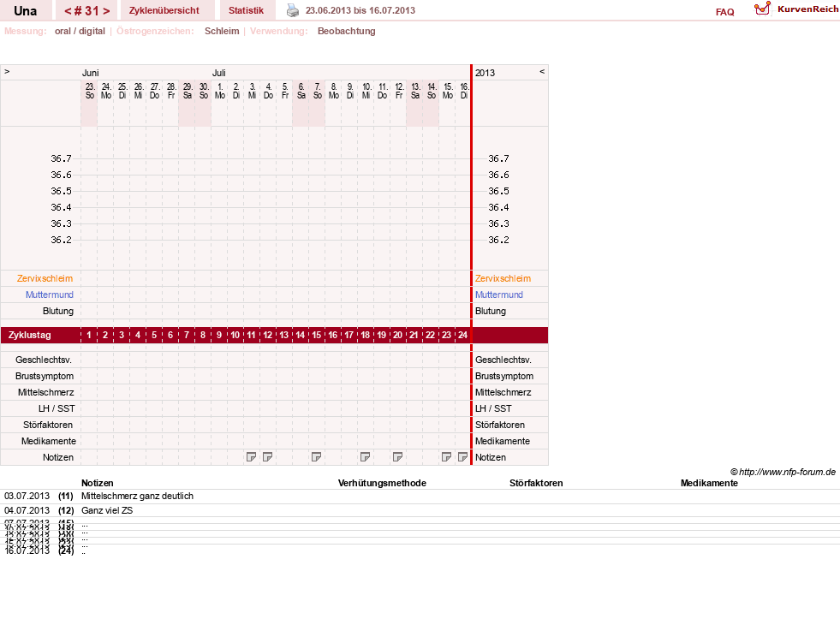Click the 04.07.2013 note date
Image resolution: width=840 pixels, height=619 pixels.
click(x=27, y=510)
